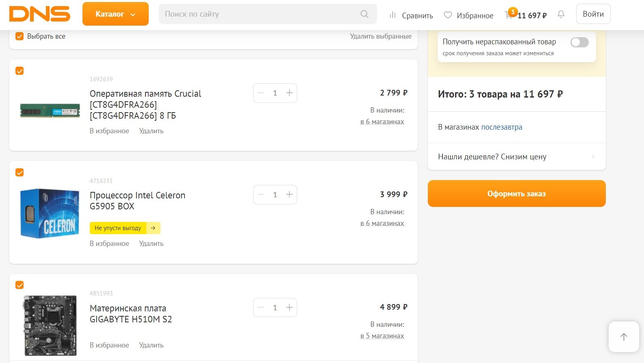This screenshot has height=363, width=644.
Task: Toggle Получить нераспакованный товар switch
Action: pos(579,42)
